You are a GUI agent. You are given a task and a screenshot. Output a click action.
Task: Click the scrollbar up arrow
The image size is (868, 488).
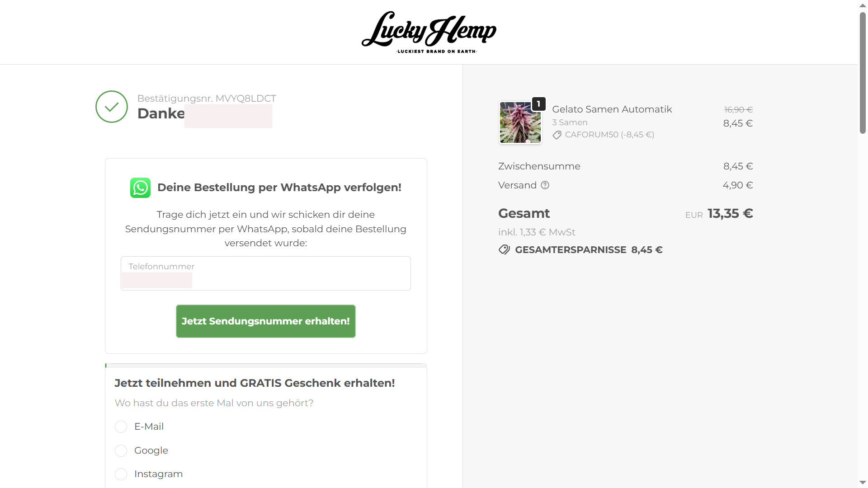tap(863, 5)
